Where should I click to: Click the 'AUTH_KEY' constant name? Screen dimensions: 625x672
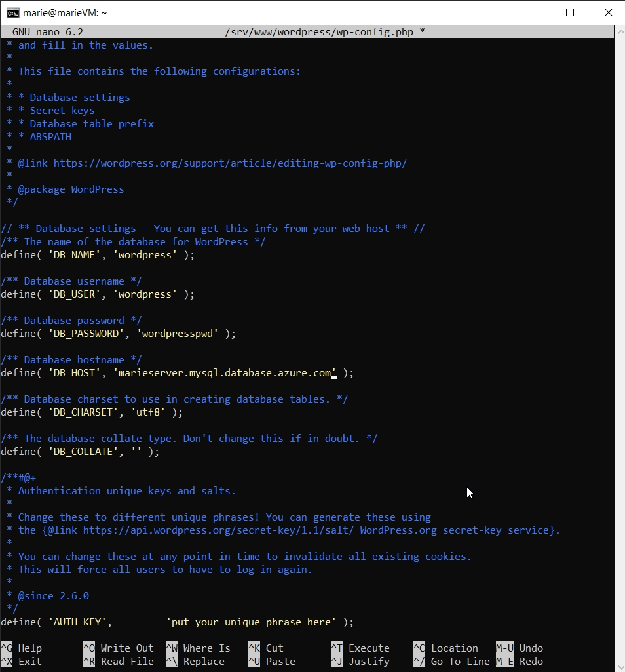pos(77,622)
